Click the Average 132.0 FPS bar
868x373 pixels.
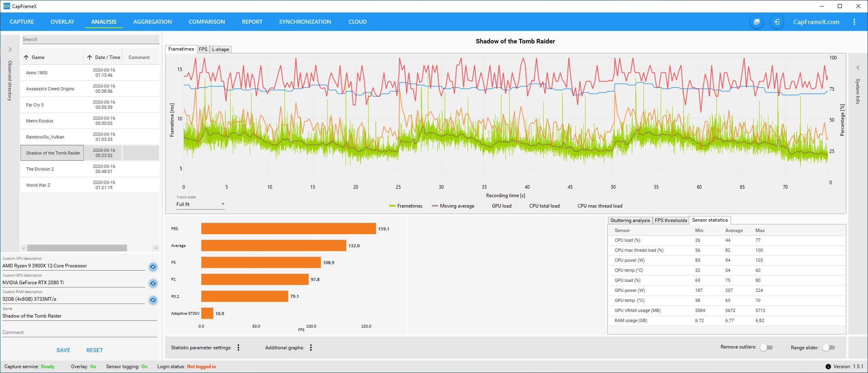pos(274,245)
